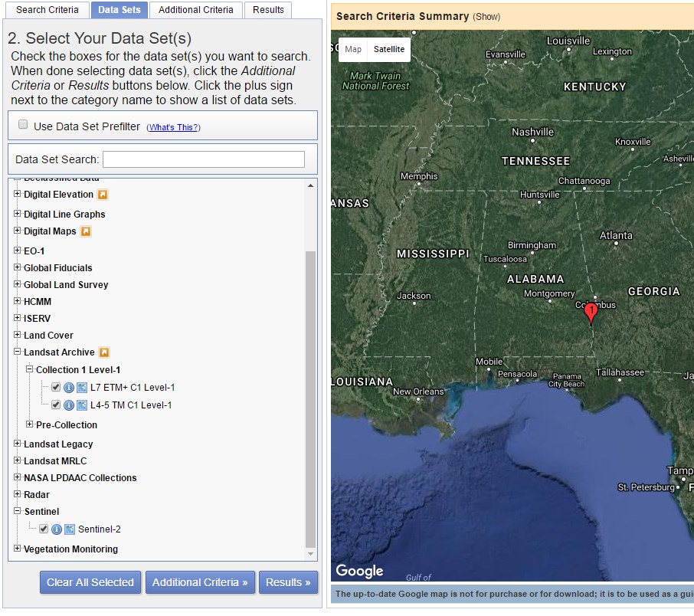694x616 pixels.
Task: Expand Digital Elevation category
Action: point(18,194)
